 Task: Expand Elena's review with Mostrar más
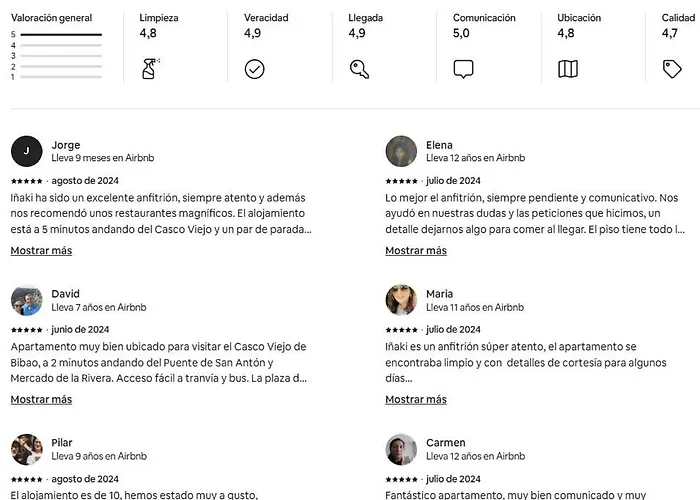416,250
